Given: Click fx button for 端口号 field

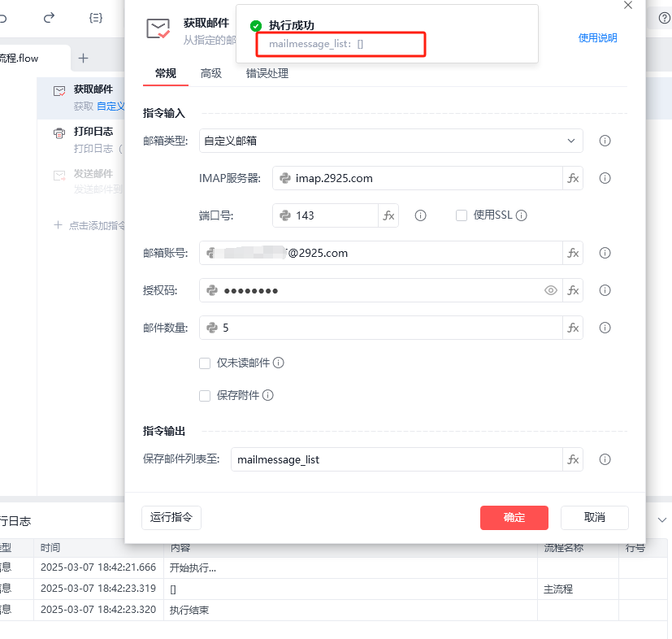Looking at the screenshot, I should [x=388, y=215].
